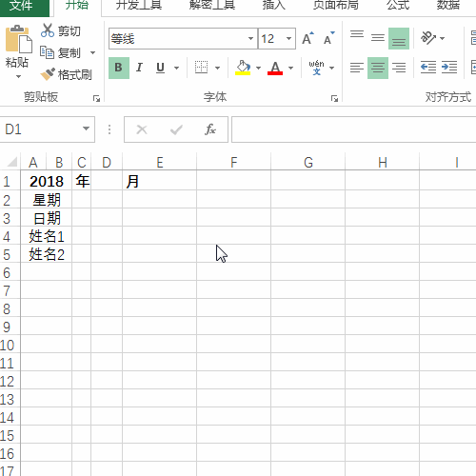Image resolution: width=476 pixels, height=476 pixels.
Task: Click the formula bar Enter checkmark
Action: [x=176, y=129]
